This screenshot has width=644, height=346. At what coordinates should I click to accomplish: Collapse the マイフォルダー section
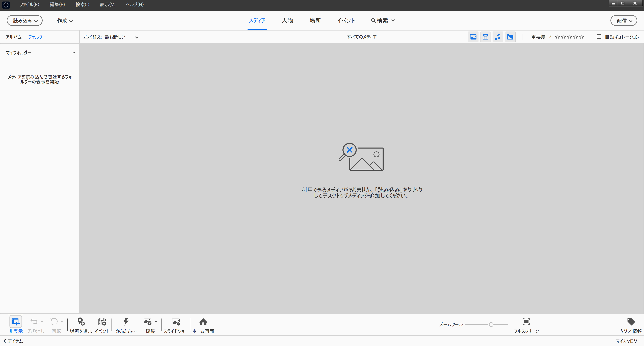tap(73, 53)
